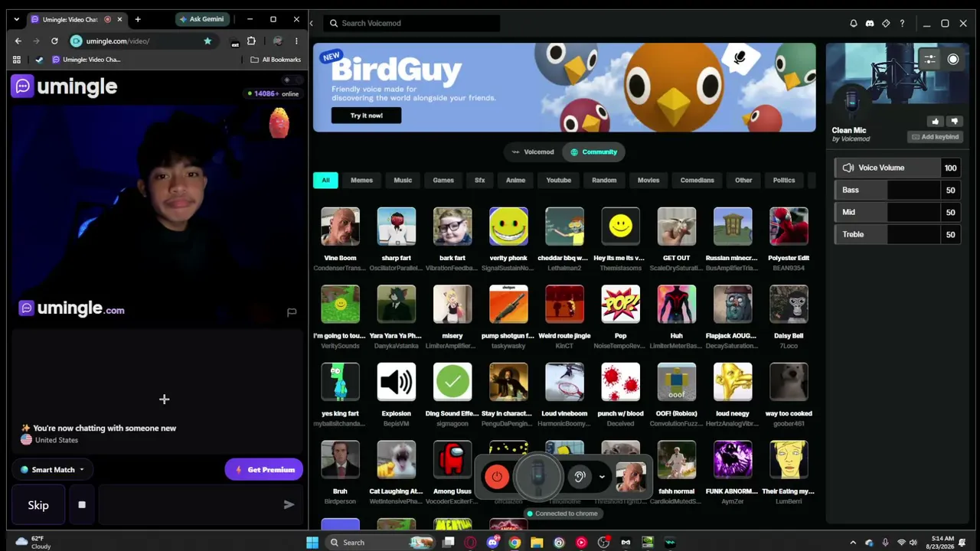
Task: Click Try it now on BirdGuy banner
Action: coord(366,116)
